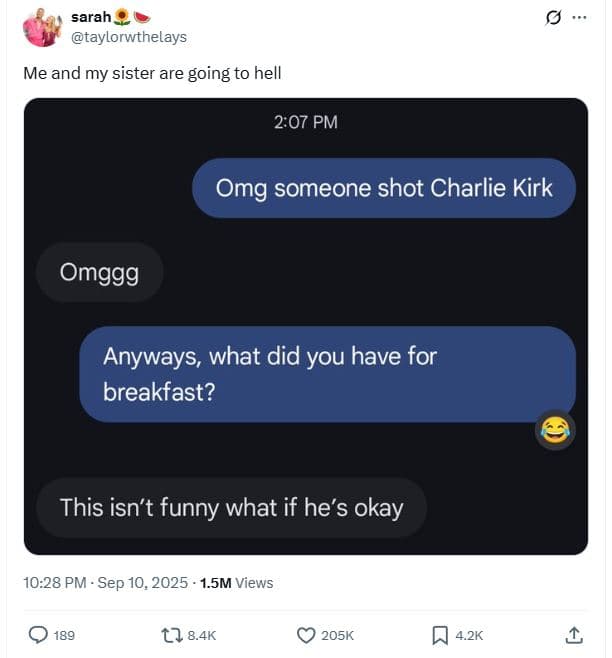Repost this tweet using the retweet icon
Image resolution: width=612 pixels, height=658 pixels.
tap(171, 634)
